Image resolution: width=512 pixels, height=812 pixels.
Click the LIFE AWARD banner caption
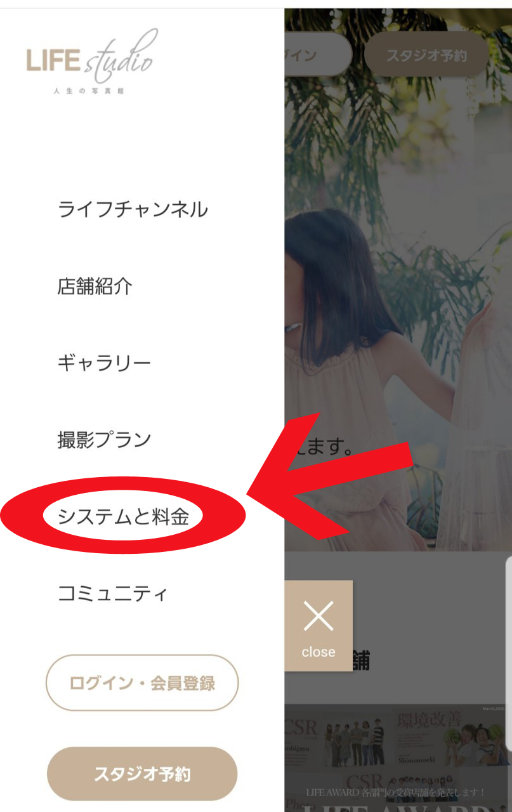click(396, 792)
